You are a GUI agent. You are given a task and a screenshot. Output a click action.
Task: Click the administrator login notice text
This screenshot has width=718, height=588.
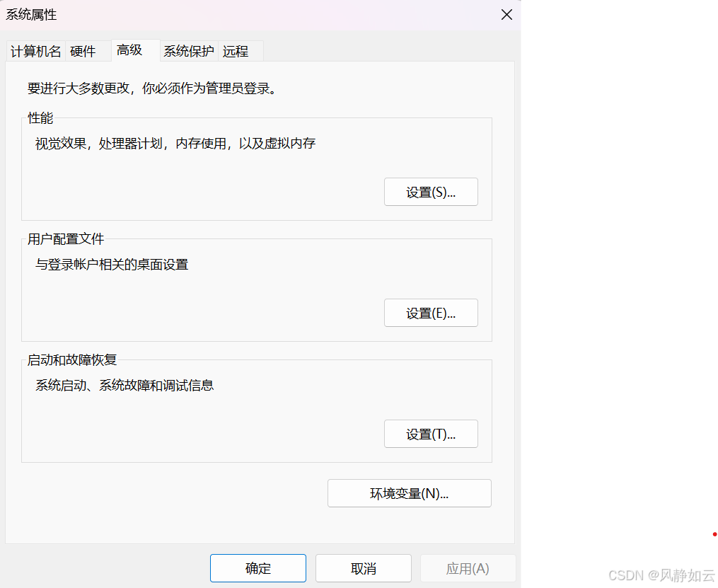[151, 89]
